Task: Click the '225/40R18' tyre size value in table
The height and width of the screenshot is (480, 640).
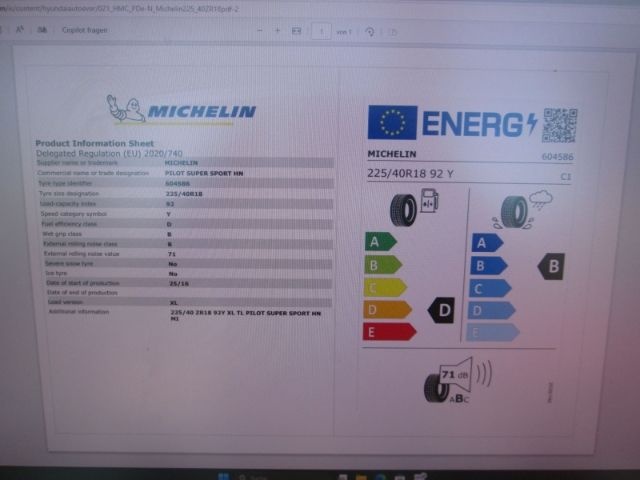Action: 184,194
